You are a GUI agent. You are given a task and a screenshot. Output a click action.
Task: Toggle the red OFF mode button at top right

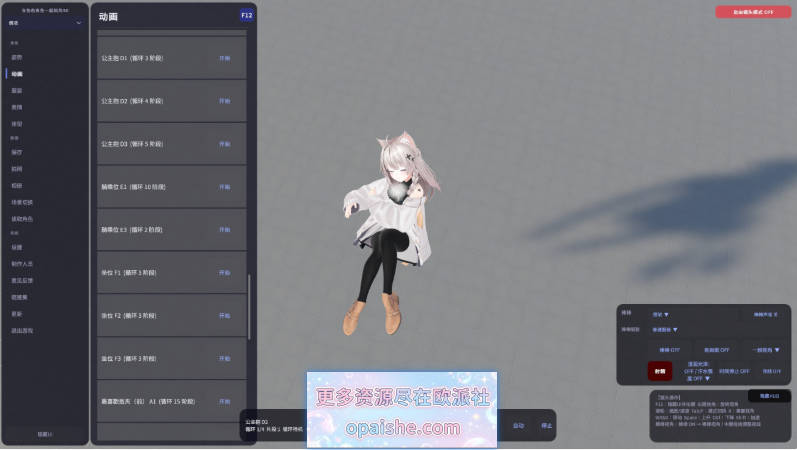click(x=753, y=12)
